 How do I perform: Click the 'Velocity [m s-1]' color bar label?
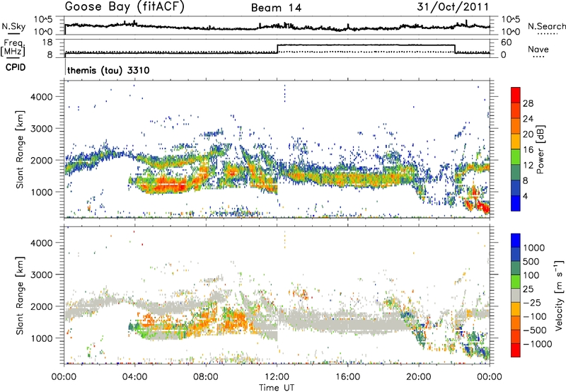click(x=559, y=295)
